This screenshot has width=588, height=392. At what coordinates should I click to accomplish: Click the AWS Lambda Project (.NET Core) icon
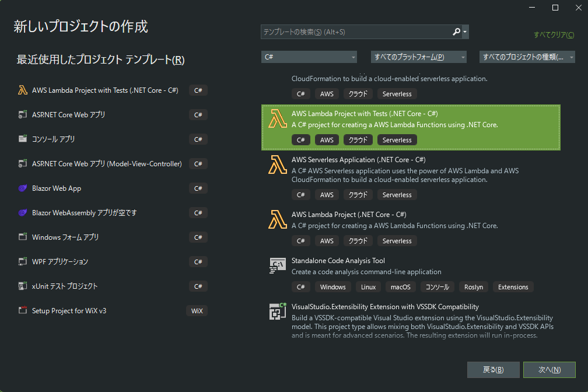278,219
